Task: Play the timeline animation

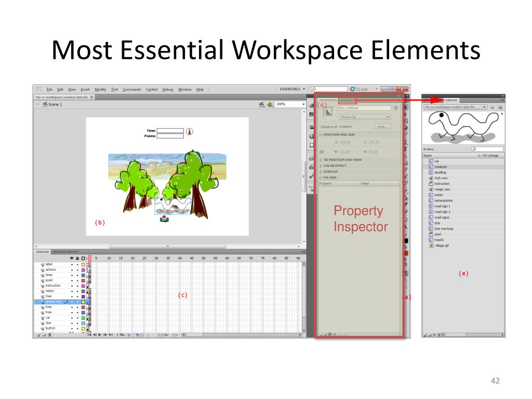Action: (100, 335)
